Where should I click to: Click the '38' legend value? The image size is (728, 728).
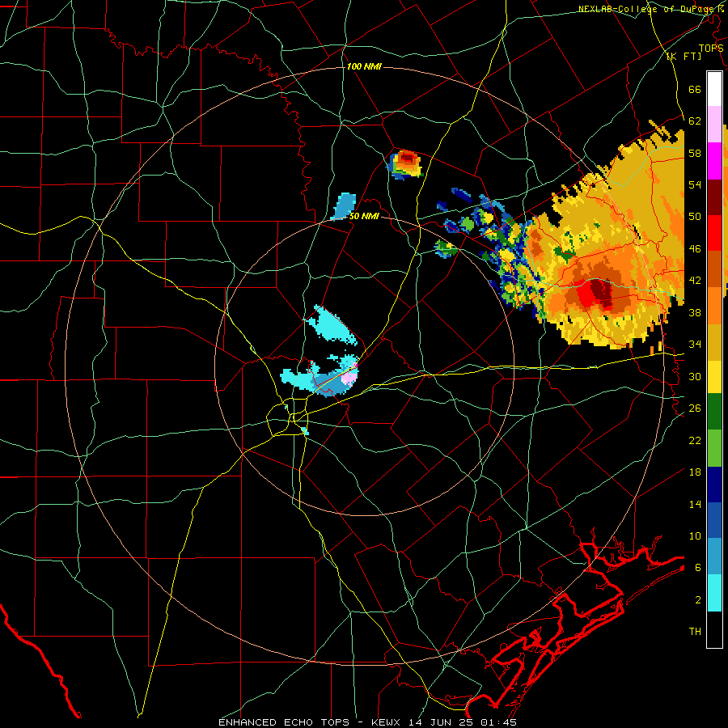click(695, 312)
